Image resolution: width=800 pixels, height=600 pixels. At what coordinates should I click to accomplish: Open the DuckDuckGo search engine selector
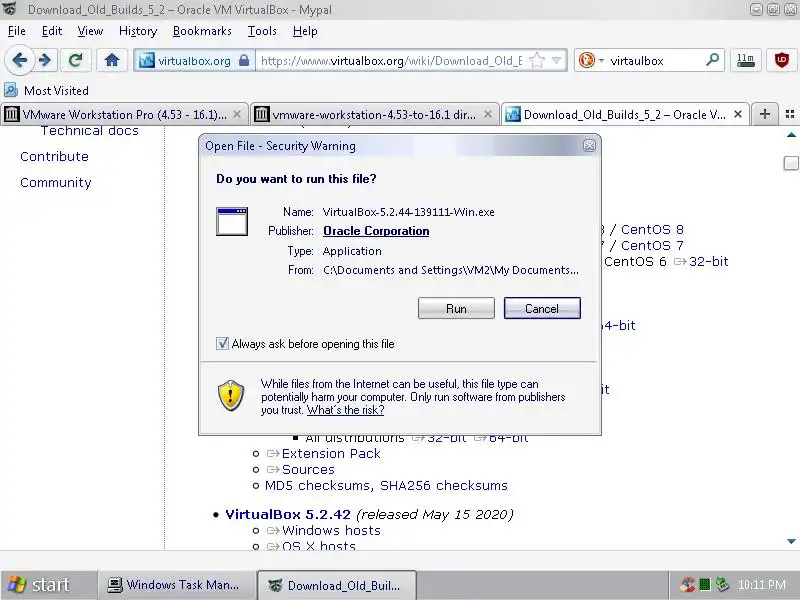point(590,61)
